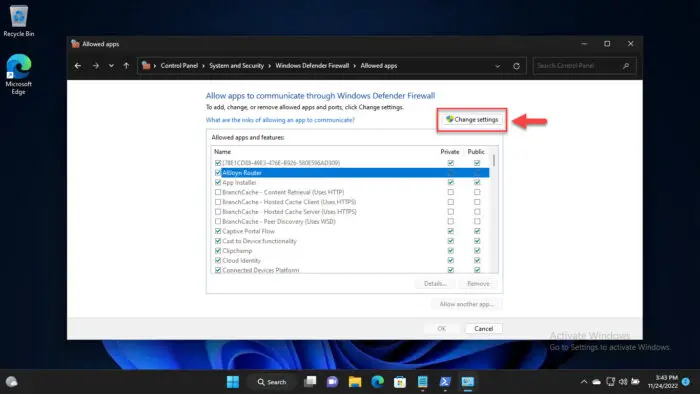Open recent locations dropdown arrow
The height and width of the screenshot is (394, 700).
click(111, 66)
